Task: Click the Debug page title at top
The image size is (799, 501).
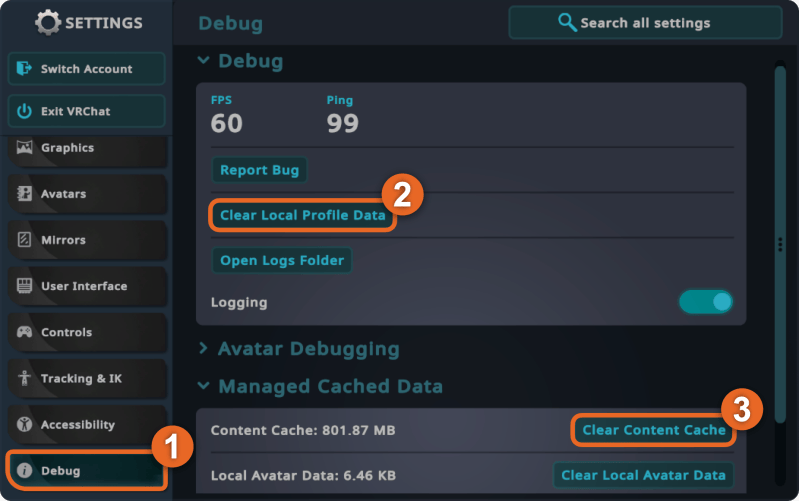Action: tap(230, 23)
